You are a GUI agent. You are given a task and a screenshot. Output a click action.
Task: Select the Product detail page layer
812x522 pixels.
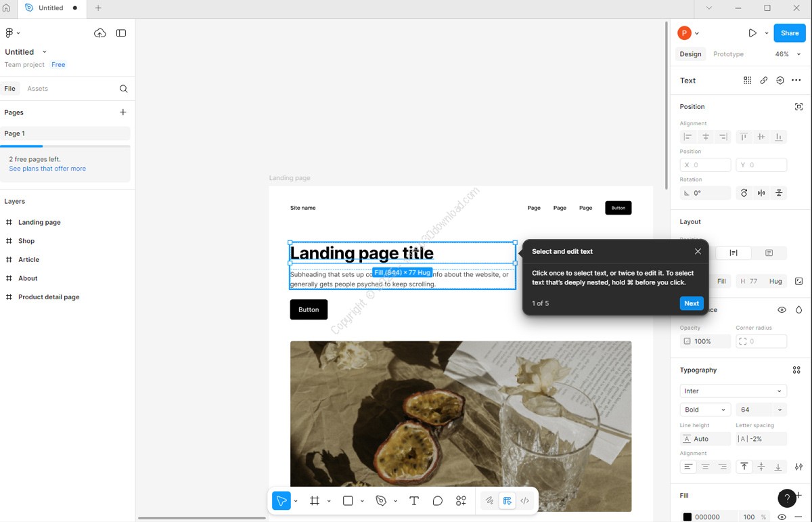coord(49,297)
